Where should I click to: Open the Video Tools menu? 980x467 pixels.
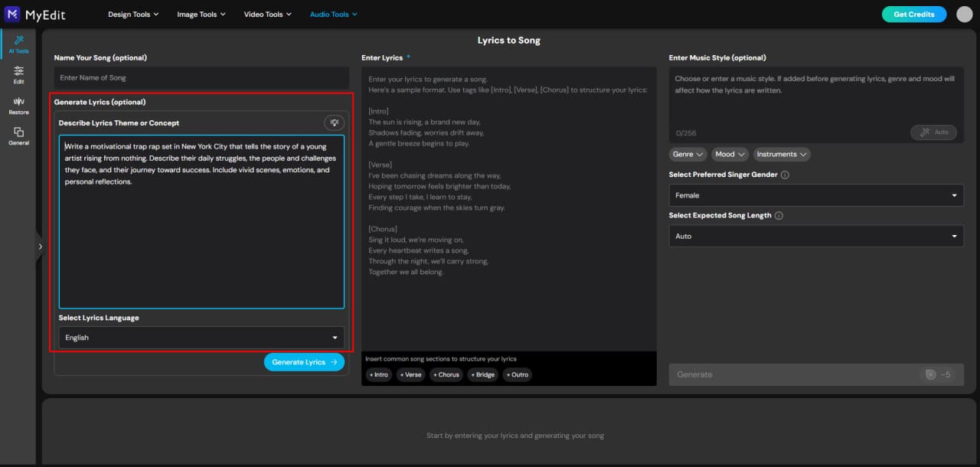pos(267,14)
